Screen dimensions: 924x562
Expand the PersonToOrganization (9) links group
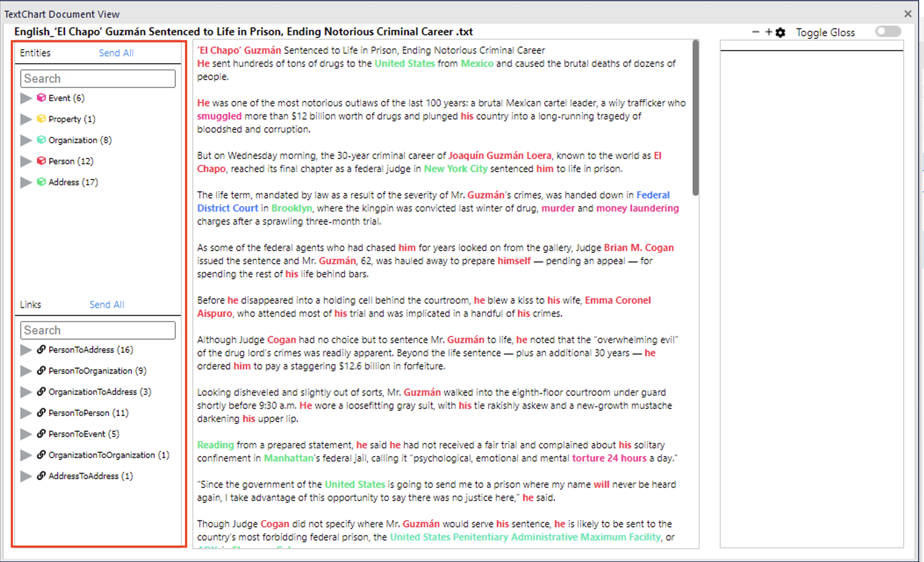point(25,371)
